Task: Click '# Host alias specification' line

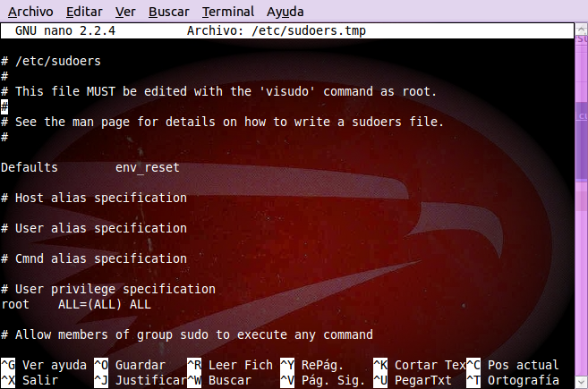Action: 94,198
